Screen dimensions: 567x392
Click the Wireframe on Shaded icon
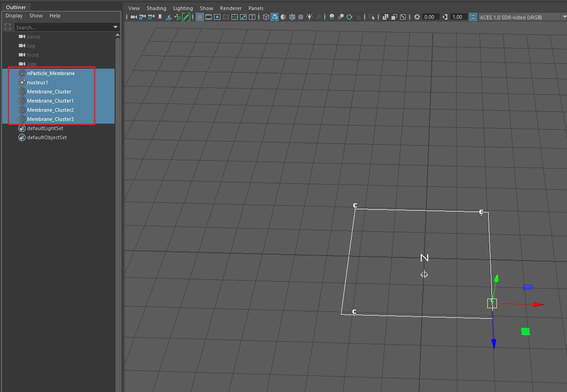coord(292,17)
